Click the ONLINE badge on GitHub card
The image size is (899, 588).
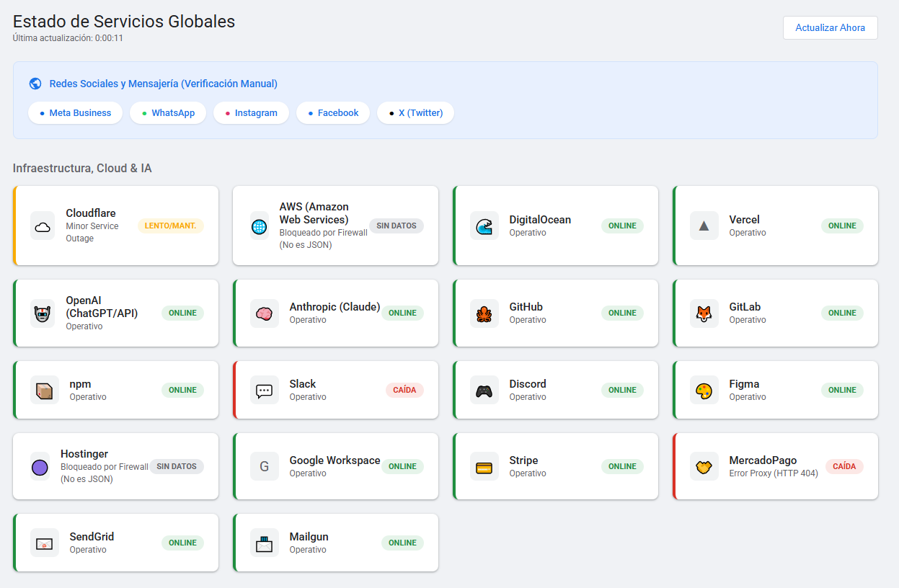point(622,313)
